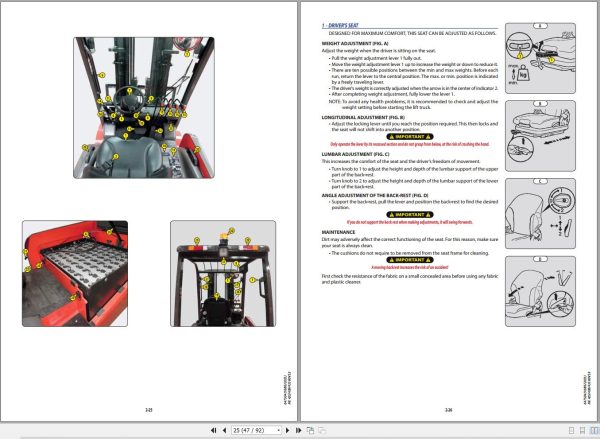Screen dimensions: 600x439
Task: Open the page number dropdown arrow
Action: coord(279,431)
